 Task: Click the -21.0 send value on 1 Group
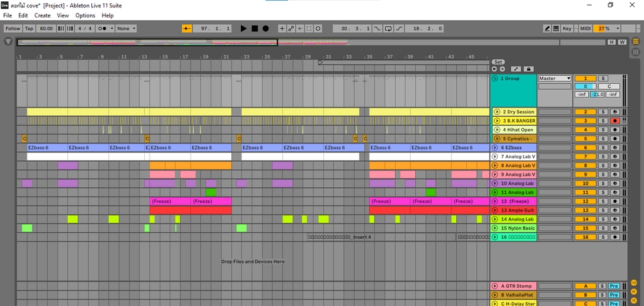pyautogui.click(x=597, y=95)
